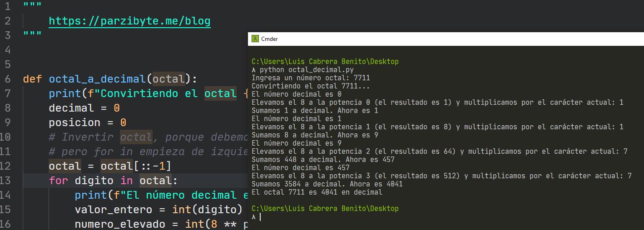Screen dimensions: 644x230
Task: Click 'Sumamos 8 a decimal. Ahora es 9'
Action: coord(315,135)
